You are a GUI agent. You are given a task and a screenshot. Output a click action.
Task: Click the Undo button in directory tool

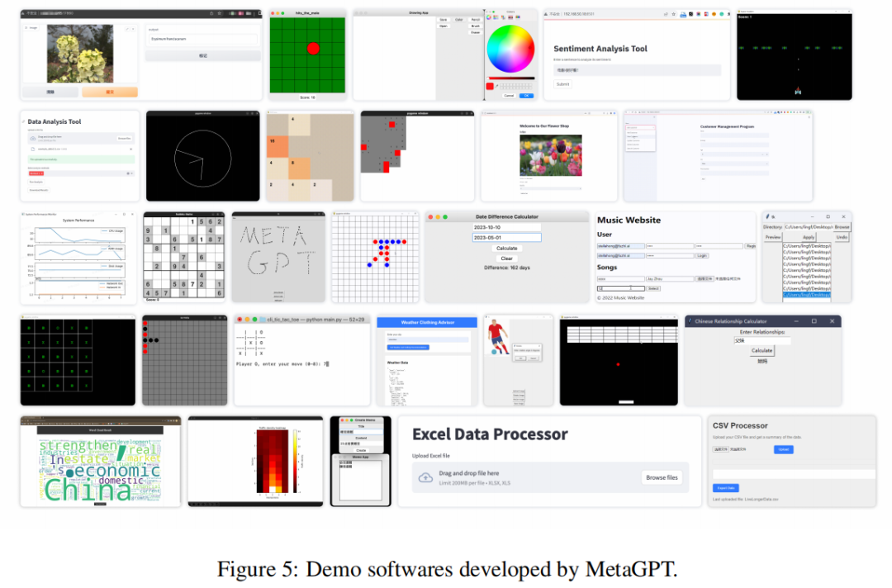(842, 237)
